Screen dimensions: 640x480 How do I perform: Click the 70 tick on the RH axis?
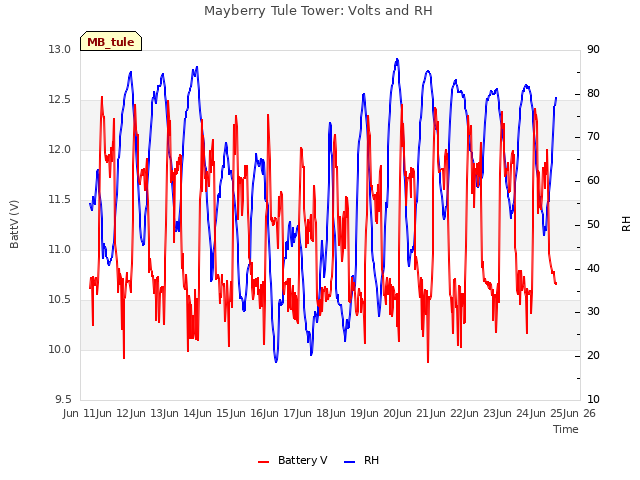coord(593,137)
